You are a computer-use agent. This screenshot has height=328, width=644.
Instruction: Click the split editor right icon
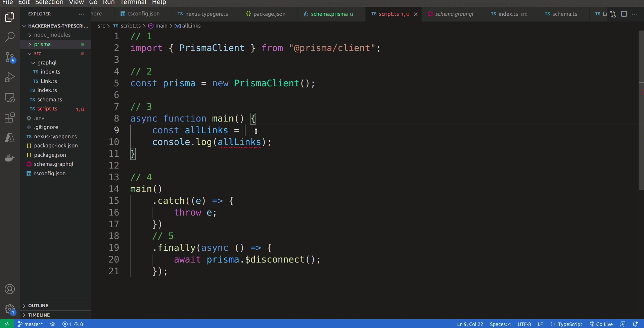[624, 14]
